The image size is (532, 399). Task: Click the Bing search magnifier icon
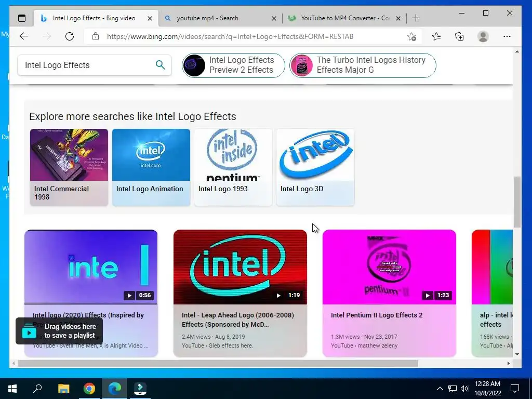coord(160,65)
